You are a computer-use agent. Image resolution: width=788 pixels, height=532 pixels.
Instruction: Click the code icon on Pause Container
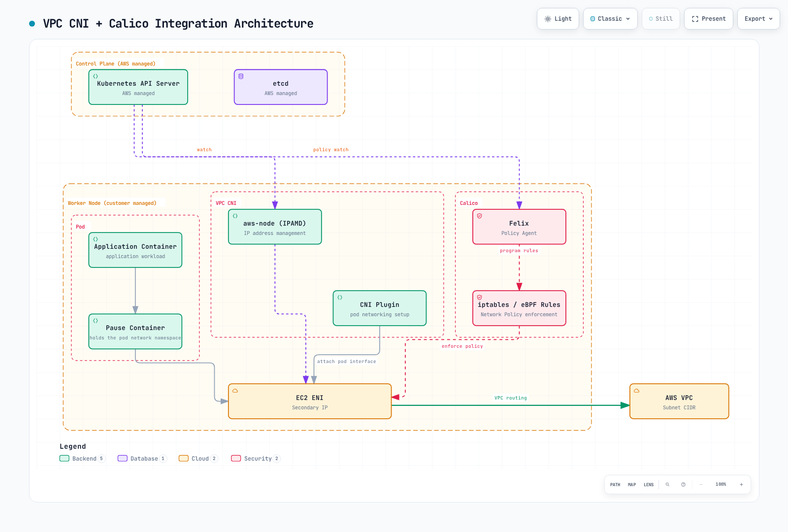[x=96, y=321]
